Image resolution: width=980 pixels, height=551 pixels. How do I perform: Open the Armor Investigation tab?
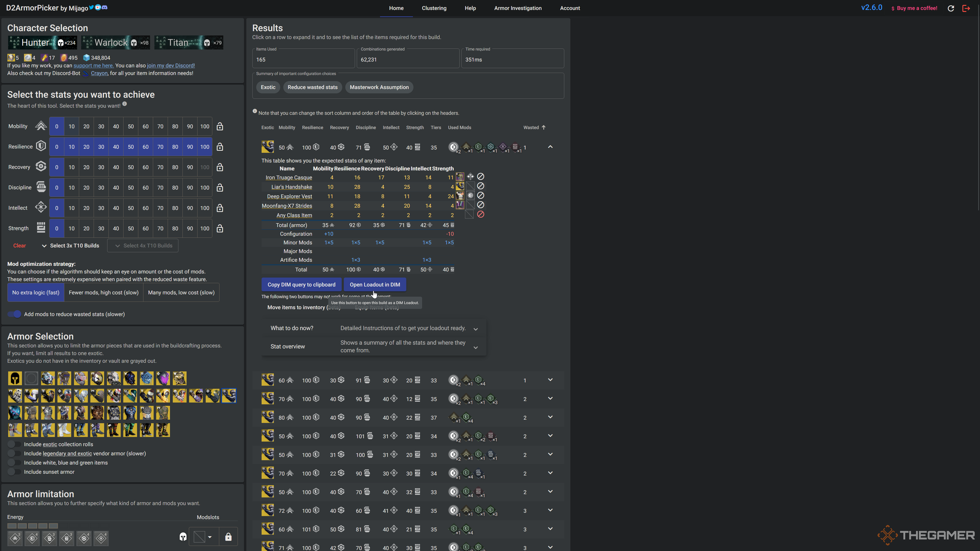pos(518,8)
